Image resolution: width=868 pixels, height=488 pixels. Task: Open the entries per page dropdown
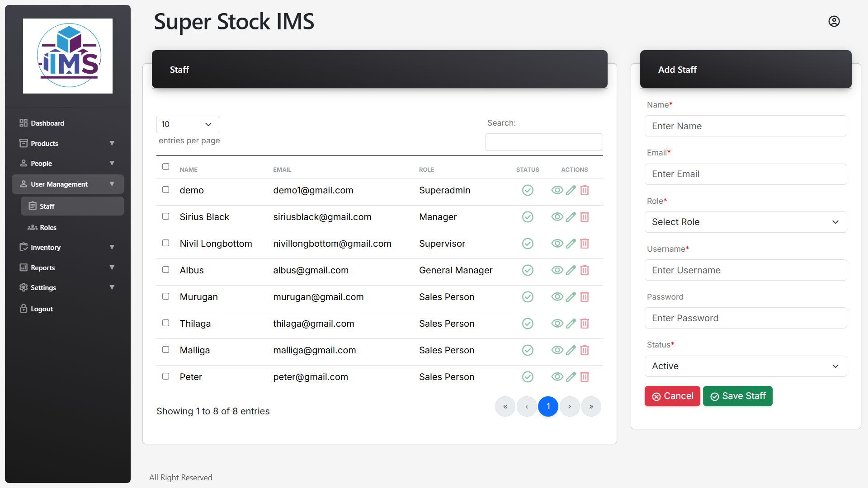pos(188,124)
